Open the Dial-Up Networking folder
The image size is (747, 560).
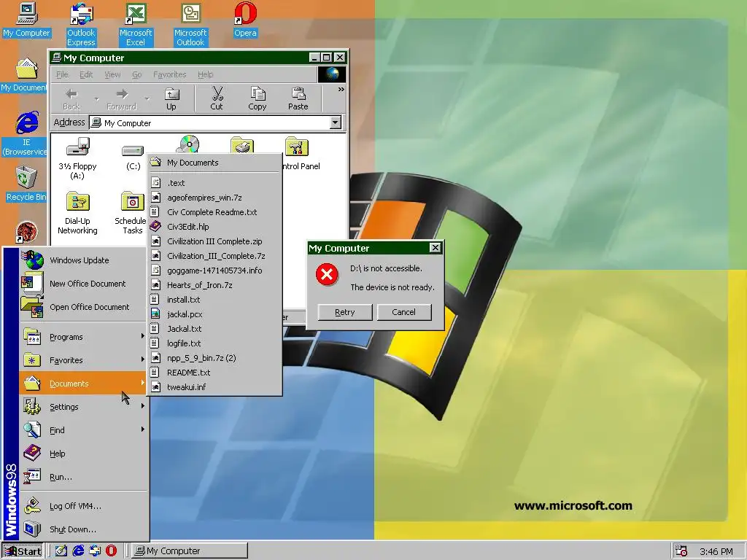(x=77, y=213)
